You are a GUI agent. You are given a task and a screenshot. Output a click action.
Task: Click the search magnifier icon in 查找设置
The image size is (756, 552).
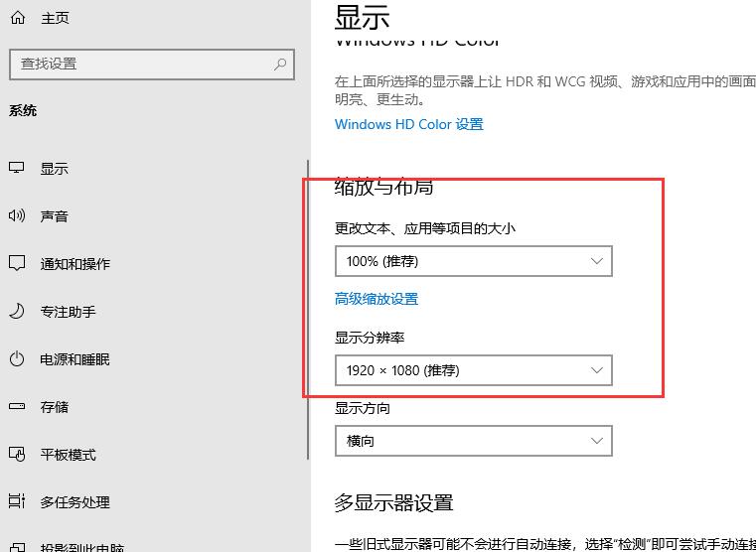click(279, 65)
